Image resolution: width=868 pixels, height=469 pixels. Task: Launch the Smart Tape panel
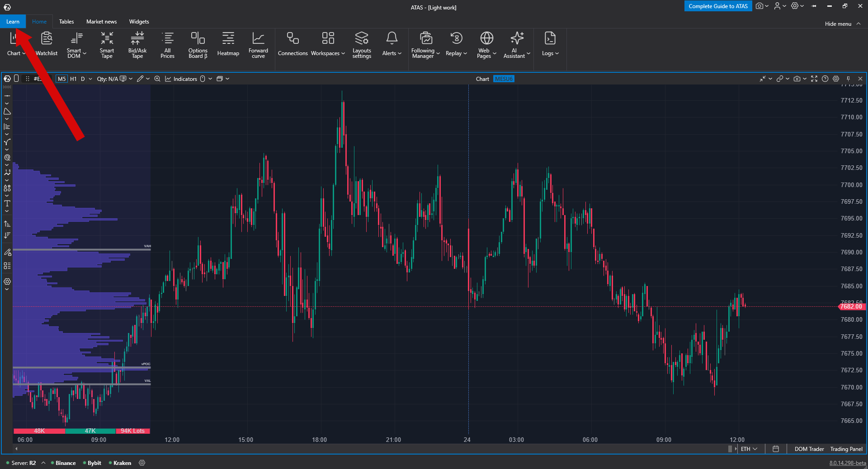[107, 45]
